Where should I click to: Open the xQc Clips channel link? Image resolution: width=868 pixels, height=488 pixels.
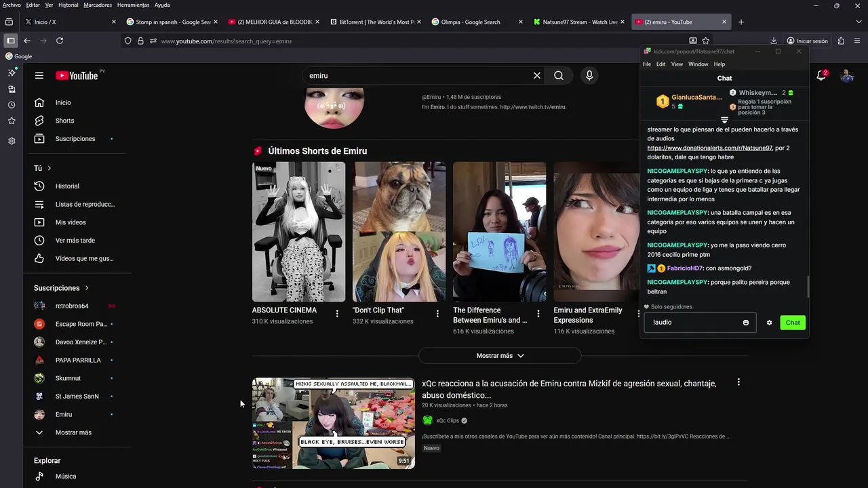pyautogui.click(x=448, y=421)
